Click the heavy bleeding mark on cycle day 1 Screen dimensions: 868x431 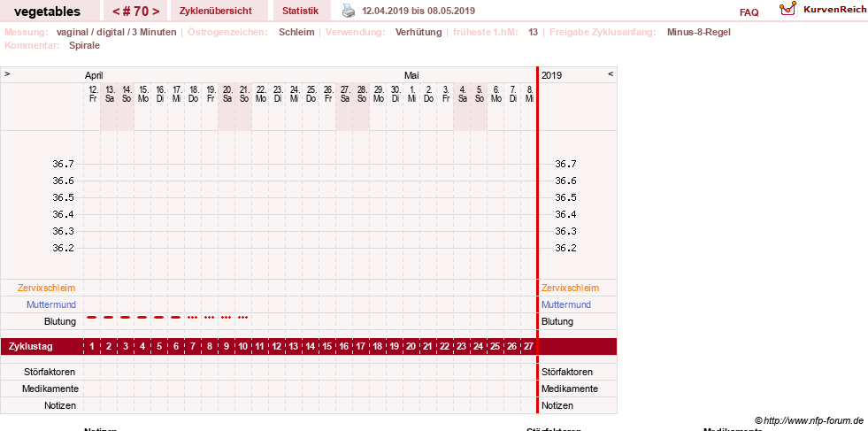point(92,318)
